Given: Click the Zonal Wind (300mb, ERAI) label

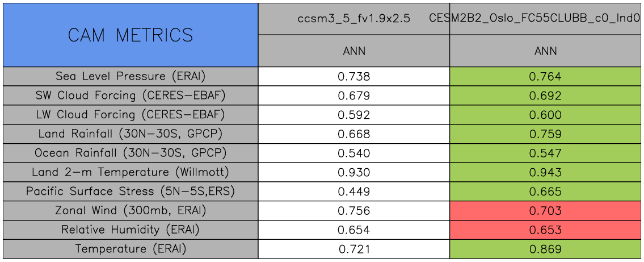Looking at the screenshot, I should pos(131,211).
